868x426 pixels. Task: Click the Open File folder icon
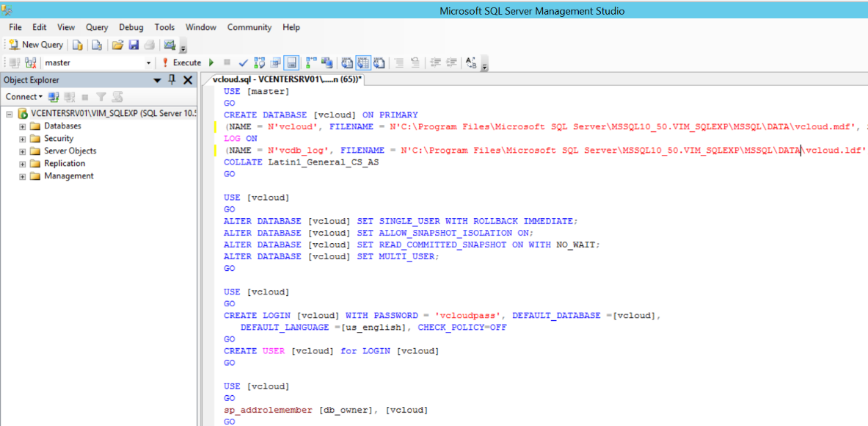click(x=117, y=45)
